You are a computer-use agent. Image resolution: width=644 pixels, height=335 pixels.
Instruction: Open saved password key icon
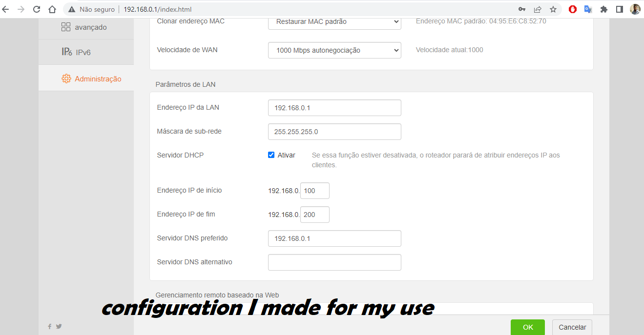522,9
